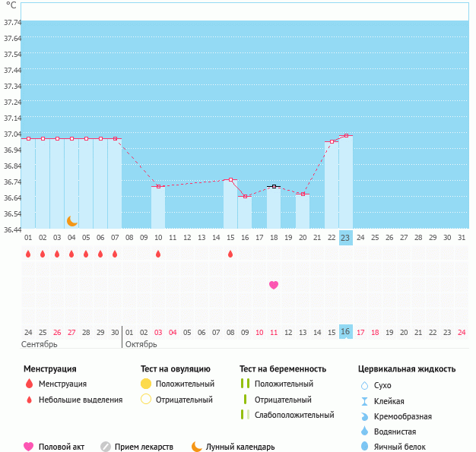Click the small discharge drop under day 10
Image resolution: width=476 pixels, height=452 pixels.
tap(158, 254)
